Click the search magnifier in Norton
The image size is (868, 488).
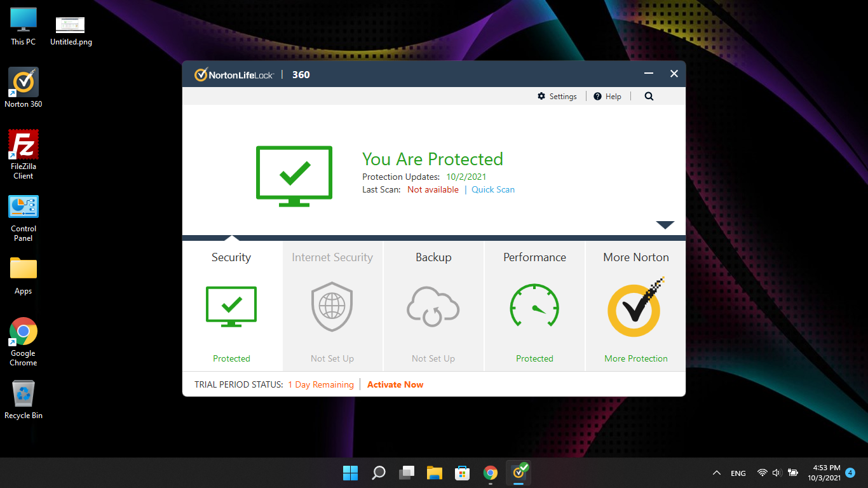(x=649, y=97)
